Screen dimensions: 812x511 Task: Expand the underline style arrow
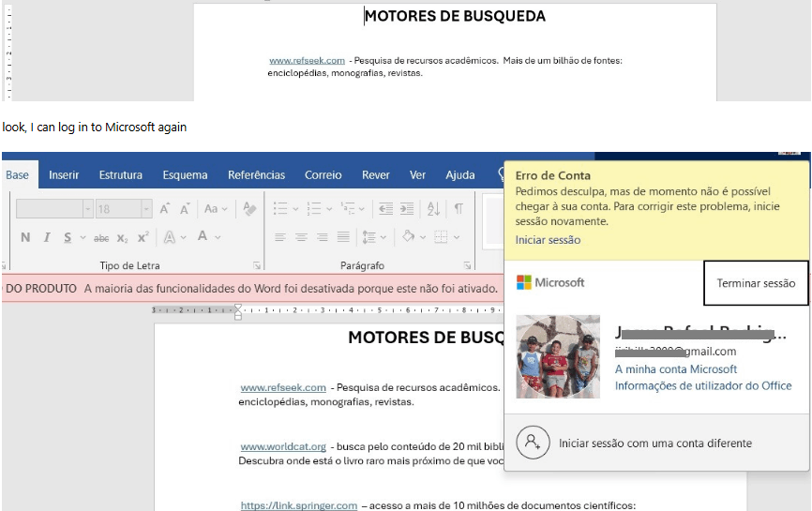tap(83, 237)
